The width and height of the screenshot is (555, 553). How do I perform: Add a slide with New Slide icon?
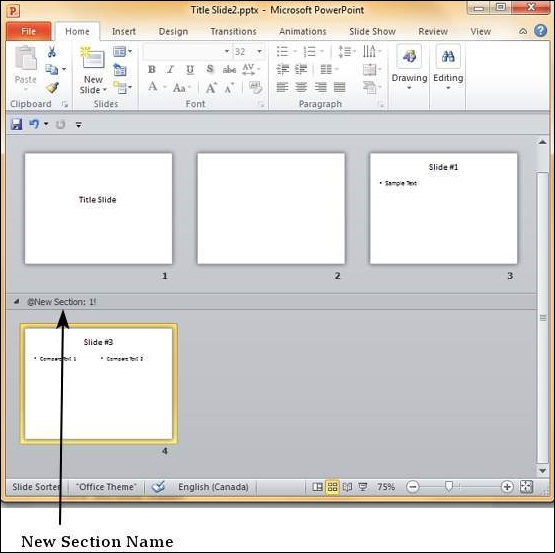point(93,57)
